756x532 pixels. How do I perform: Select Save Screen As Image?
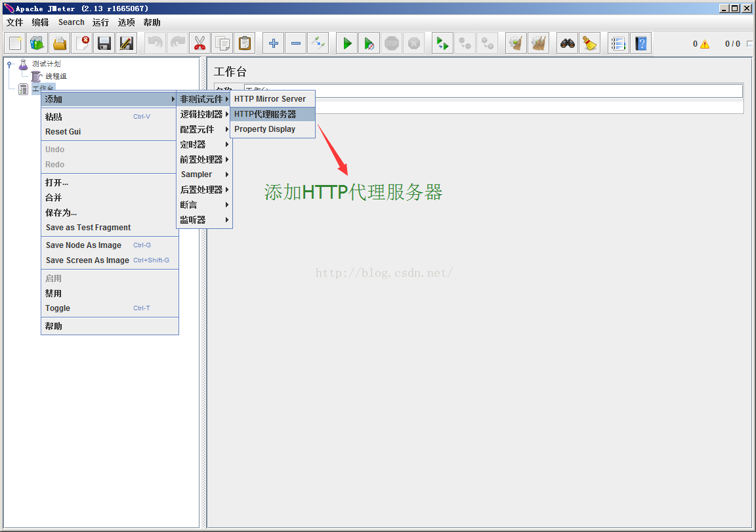point(110,260)
